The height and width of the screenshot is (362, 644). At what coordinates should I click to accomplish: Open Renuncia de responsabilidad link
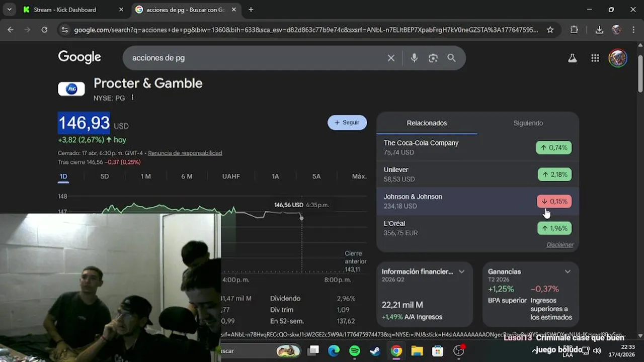[x=185, y=153]
